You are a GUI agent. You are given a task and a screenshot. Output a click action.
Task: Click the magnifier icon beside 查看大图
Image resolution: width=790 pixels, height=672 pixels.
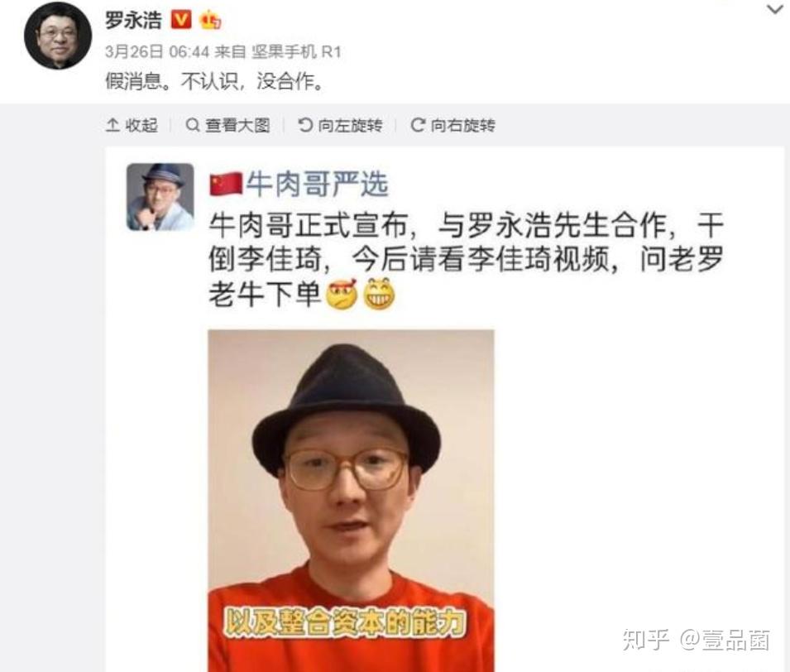tap(193, 125)
